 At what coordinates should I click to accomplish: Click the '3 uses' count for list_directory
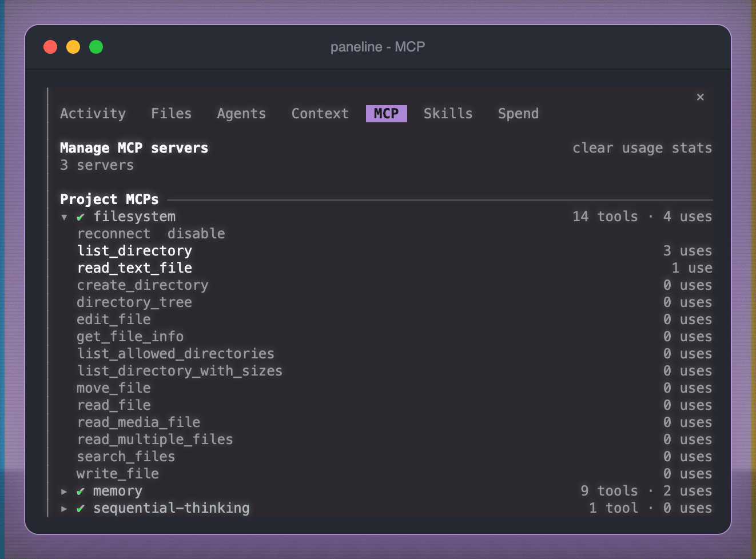coord(687,251)
